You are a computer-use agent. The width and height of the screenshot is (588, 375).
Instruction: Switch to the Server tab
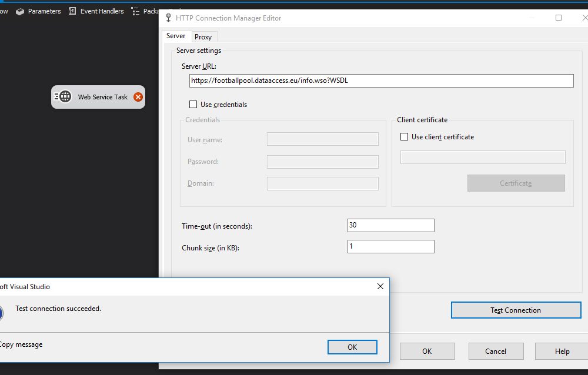coord(175,36)
